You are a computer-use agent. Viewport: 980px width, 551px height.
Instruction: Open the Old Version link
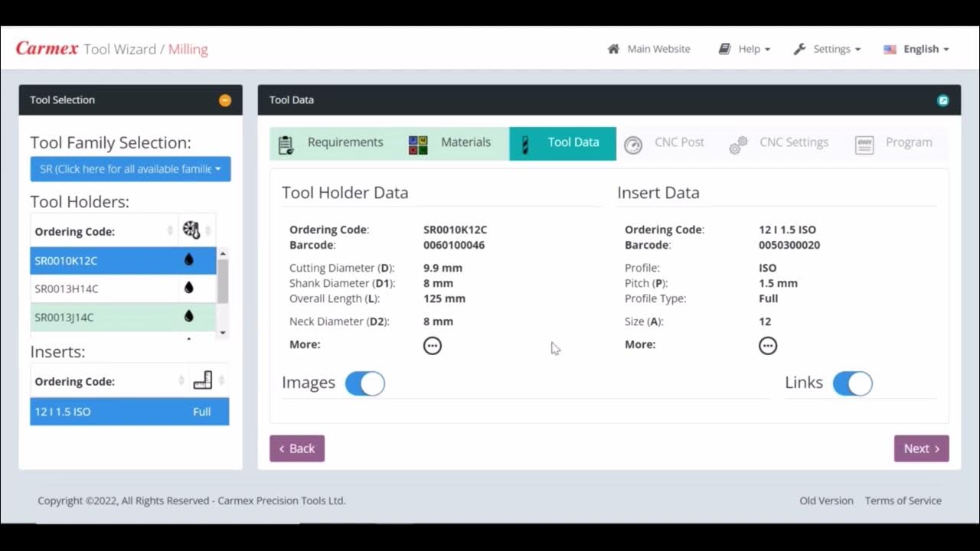click(x=826, y=500)
